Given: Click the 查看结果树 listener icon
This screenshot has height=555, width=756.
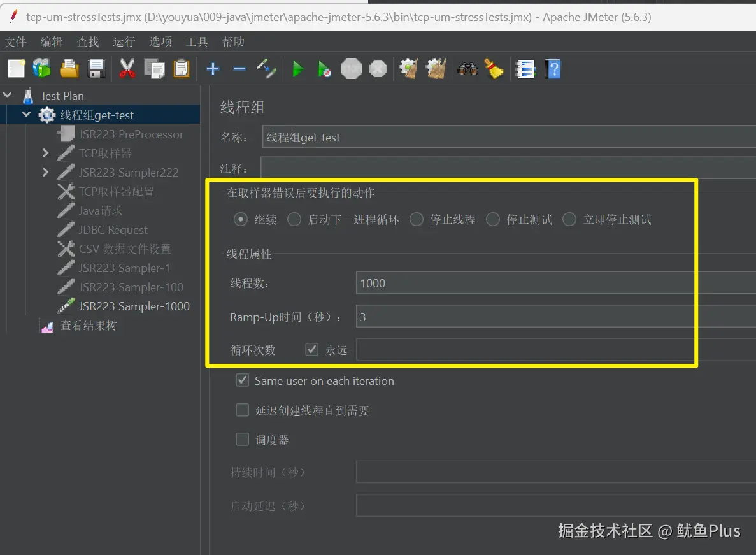Looking at the screenshot, I should click(46, 326).
